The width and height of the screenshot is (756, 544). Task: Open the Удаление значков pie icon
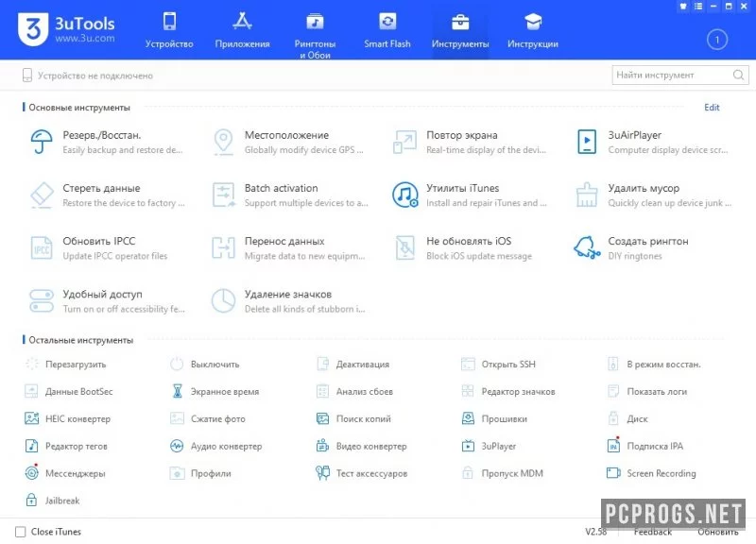pos(223,300)
